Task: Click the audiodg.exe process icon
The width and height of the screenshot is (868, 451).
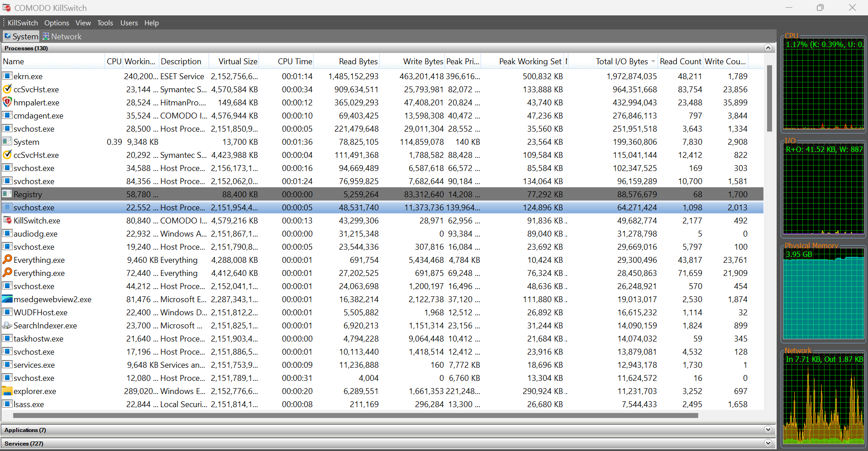Action: pyautogui.click(x=7, y=233)
